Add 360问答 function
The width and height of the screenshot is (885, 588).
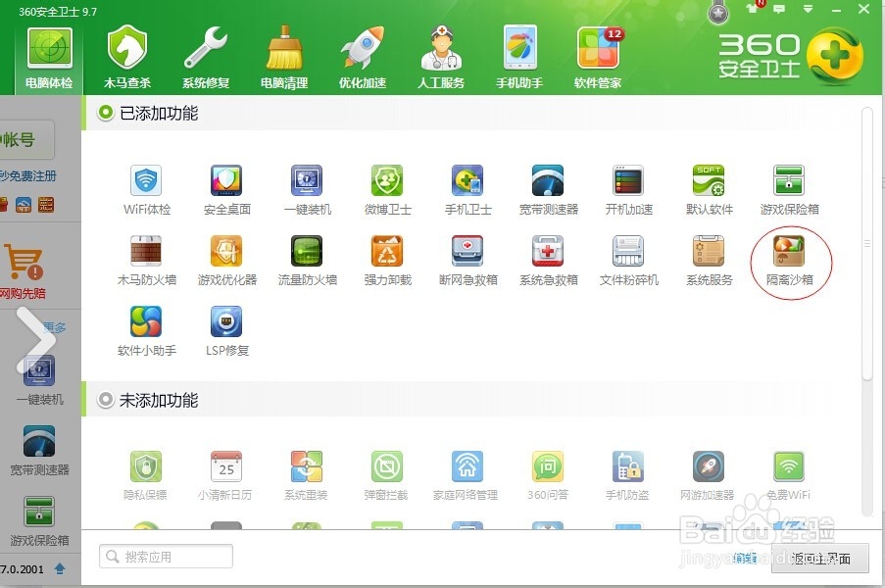coord(548,475)
